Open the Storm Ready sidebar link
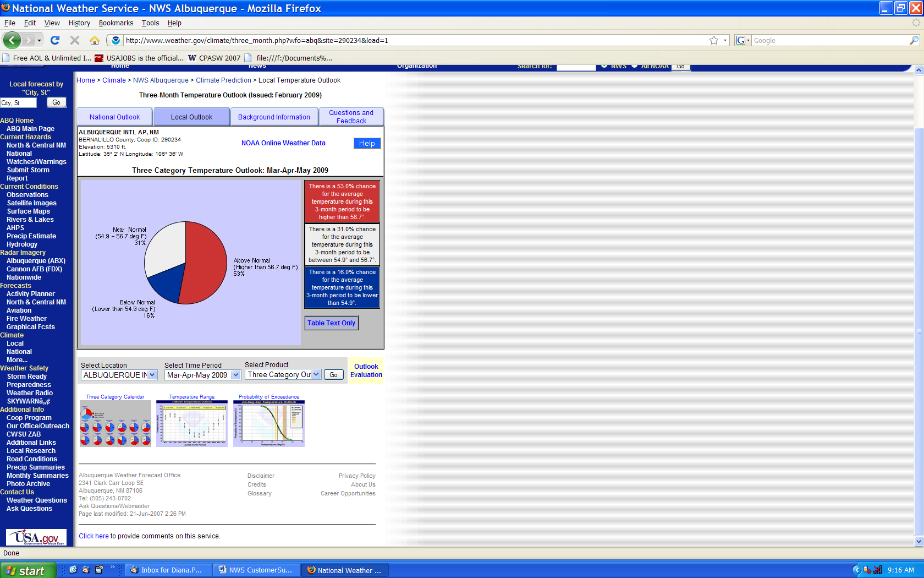This screenshot has width=924, height=578. click(27, 377)
